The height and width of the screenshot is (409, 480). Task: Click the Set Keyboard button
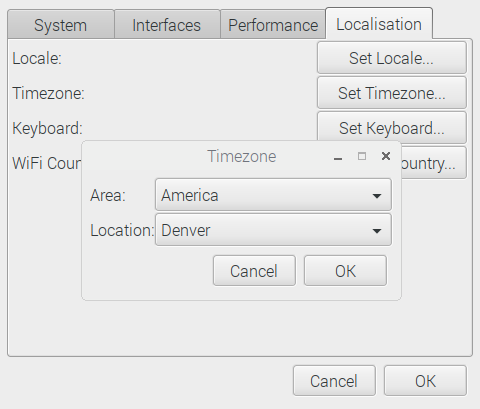click(392, 128)
